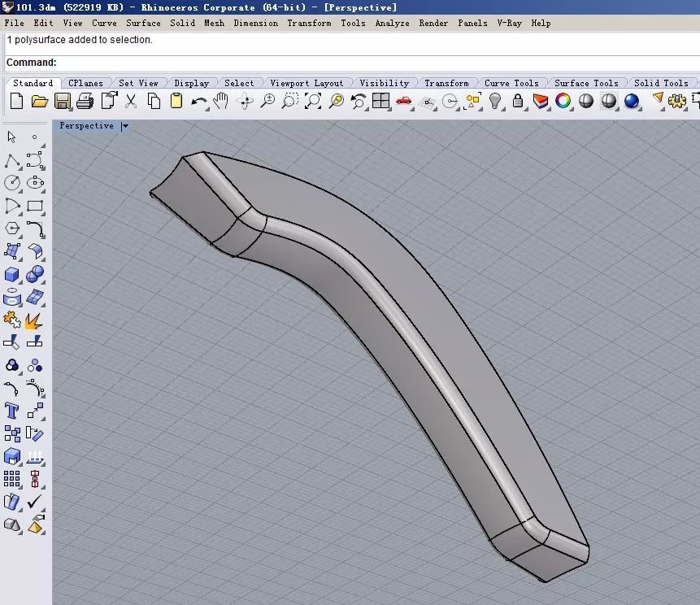This screenshot has height=605, width=700.
Task: Toggle the four-viewport layout icon
Action: [x=380, y=102]
